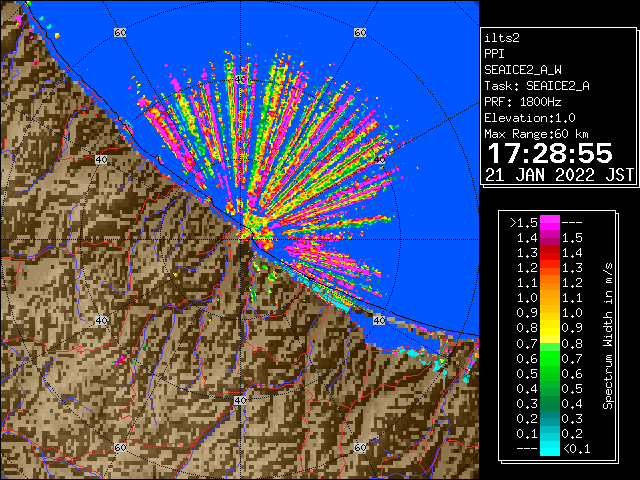Click the '40' range label directly south of radar
Viewport: 640px width, 480px height.
pyautogui.click(x=240, y=400)
